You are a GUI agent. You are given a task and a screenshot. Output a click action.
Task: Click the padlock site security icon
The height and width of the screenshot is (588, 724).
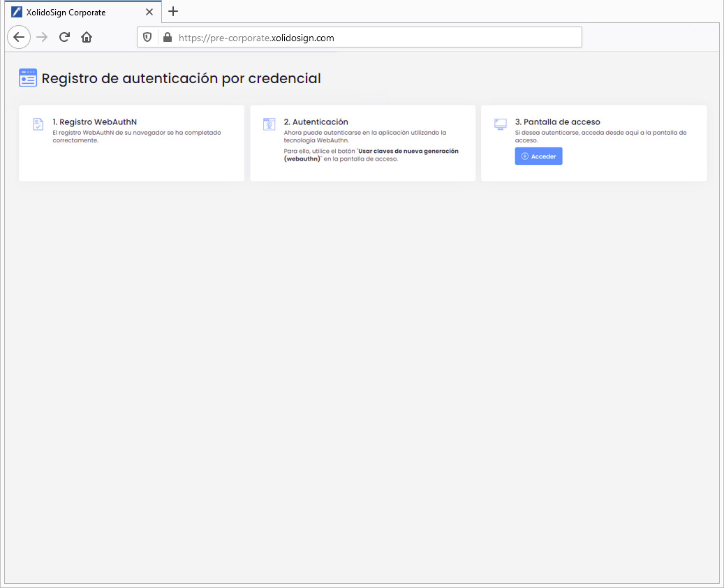pyautogui.click(x=167, y=38)
